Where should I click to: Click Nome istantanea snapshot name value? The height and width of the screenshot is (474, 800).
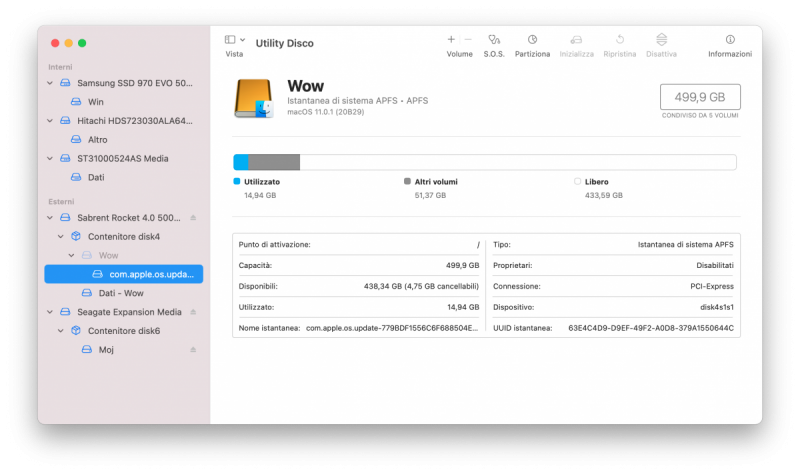click(392, 328)
